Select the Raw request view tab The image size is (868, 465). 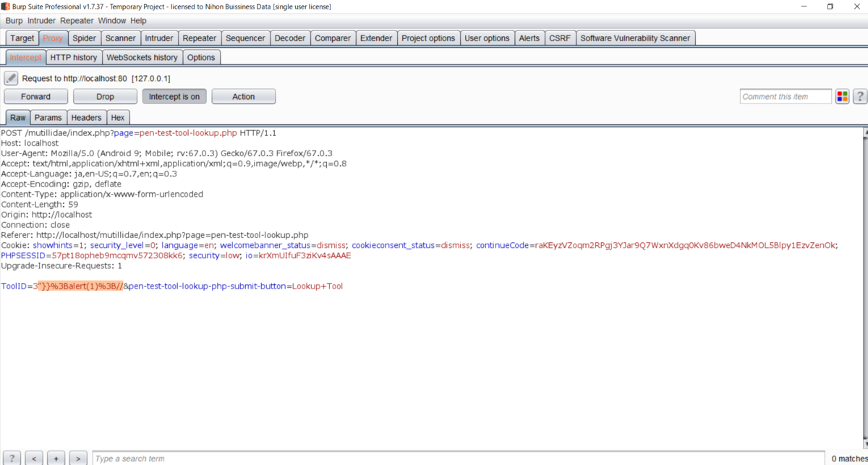18,117
